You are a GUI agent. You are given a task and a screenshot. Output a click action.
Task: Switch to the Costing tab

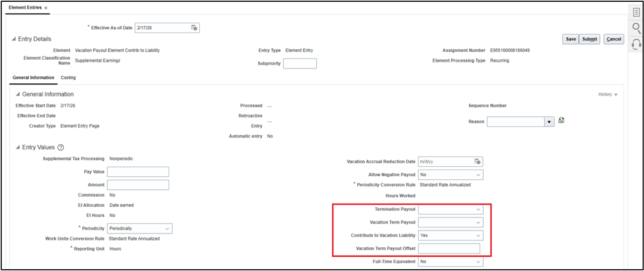(68, 77)
